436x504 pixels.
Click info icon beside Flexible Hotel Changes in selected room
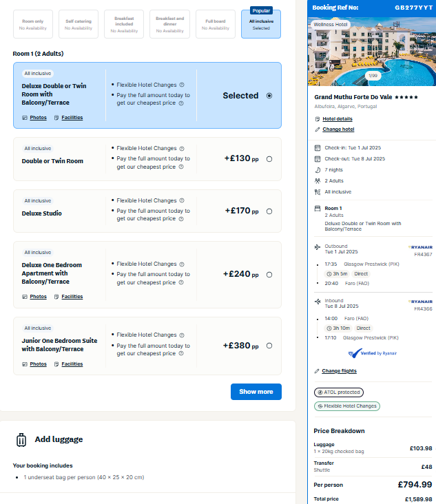182,85
